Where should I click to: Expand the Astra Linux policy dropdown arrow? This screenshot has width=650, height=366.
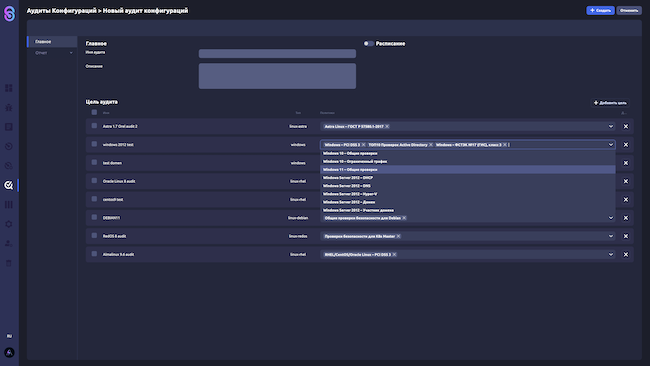pos(611,126)
